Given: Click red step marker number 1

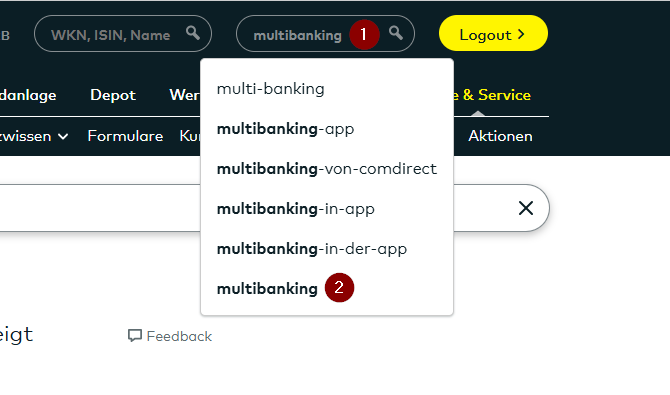Looking at the screenshot, I should tap(364, 34).
